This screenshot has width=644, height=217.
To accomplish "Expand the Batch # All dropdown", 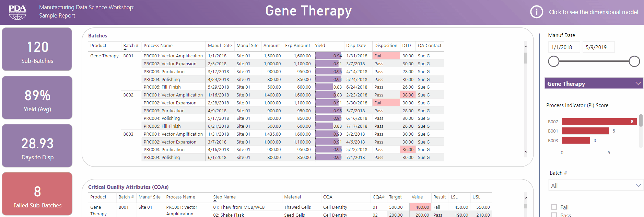I will pyautogui.click(x=596, y=185).
